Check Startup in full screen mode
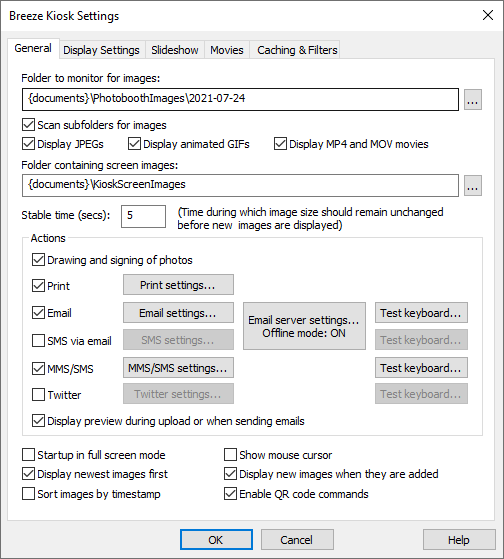Screen dimensions: 504x559 tap(29, 455)
